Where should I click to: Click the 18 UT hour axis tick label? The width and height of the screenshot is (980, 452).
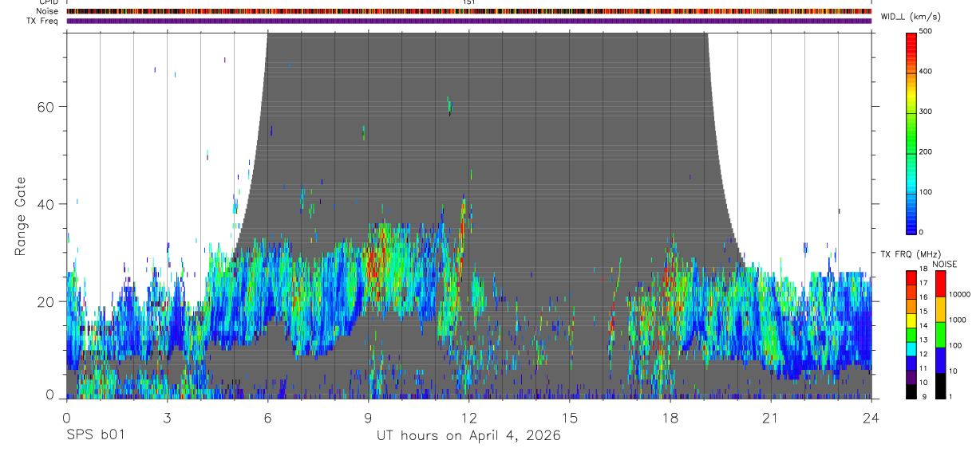point(670,418)
